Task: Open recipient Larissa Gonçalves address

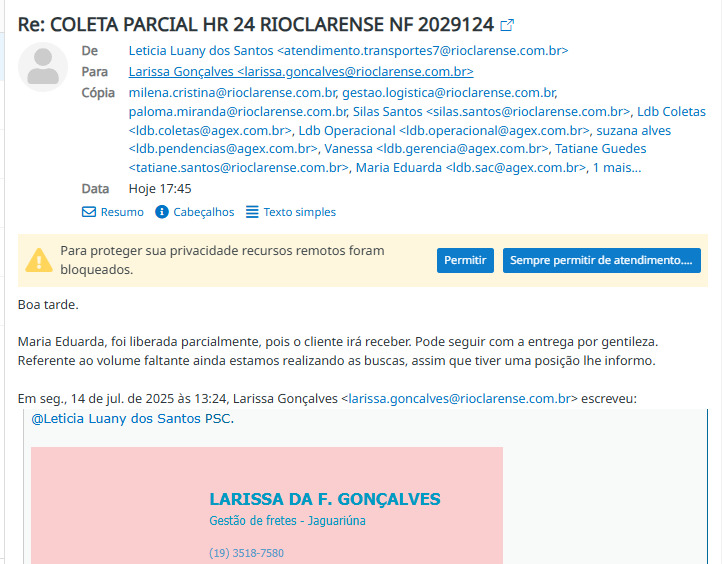Action: point(300,71)
